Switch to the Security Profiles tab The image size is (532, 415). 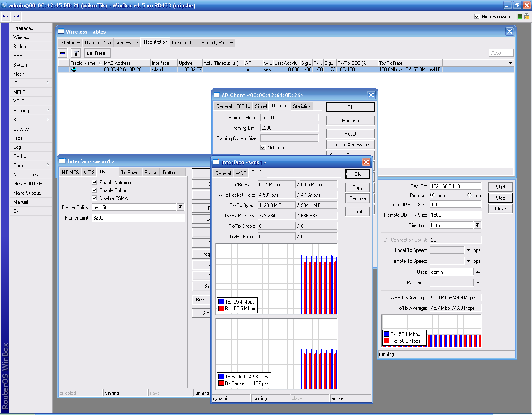pos(217,43)
